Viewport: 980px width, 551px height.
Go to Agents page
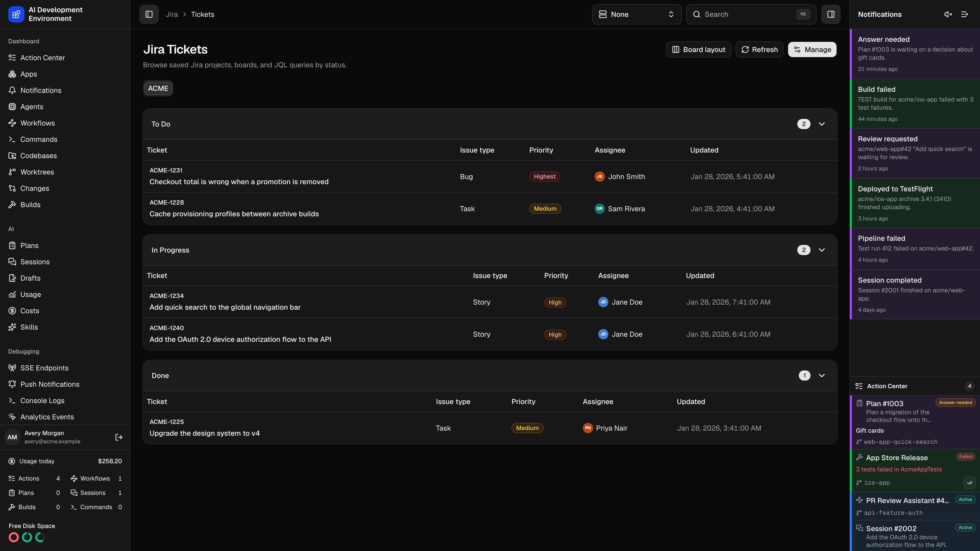65,107
